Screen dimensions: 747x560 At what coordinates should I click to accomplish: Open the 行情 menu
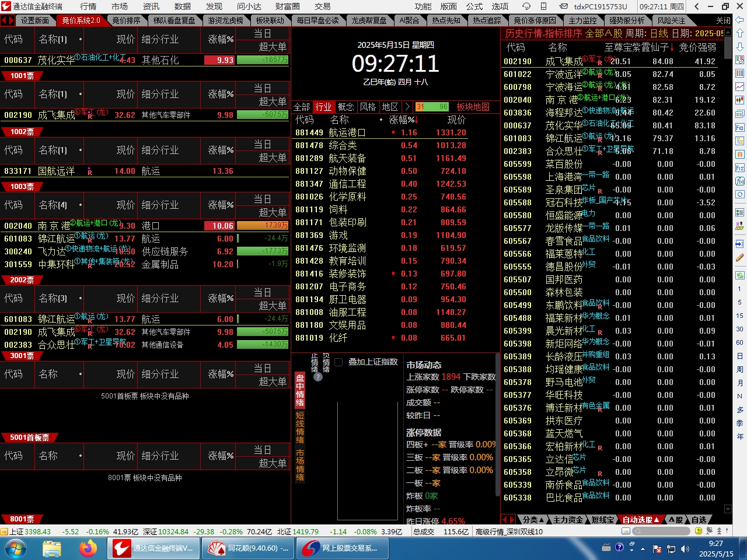(88, 6)
